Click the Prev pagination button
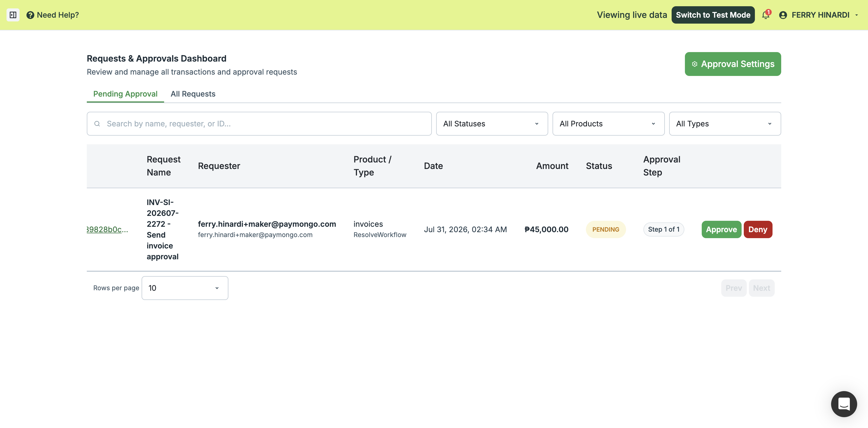This screenshot has height=428, width=868. 733,288
